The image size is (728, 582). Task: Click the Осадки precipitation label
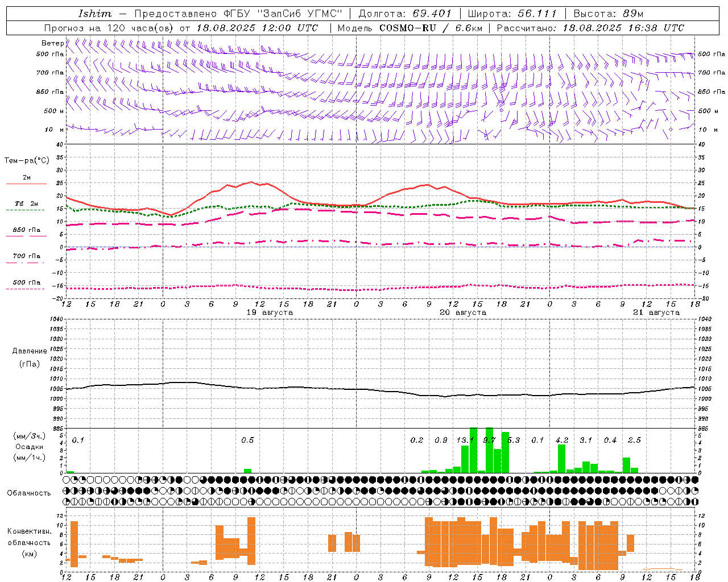[x=30, y=447]
